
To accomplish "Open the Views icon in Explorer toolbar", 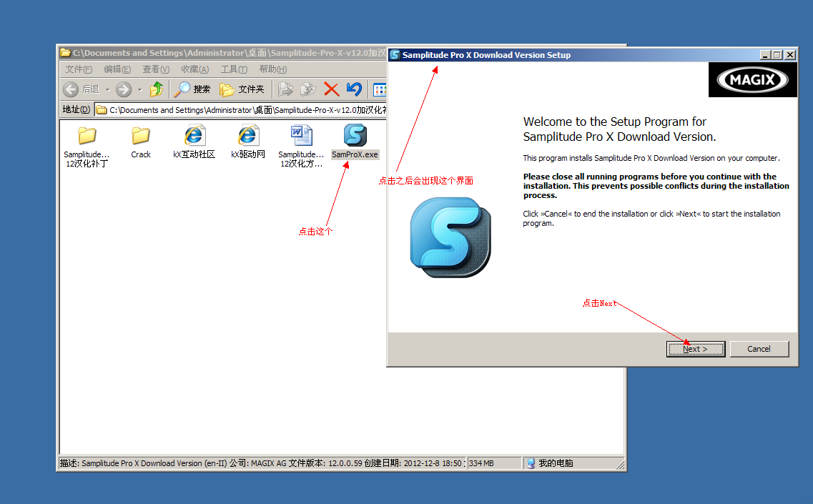I will (x=380, y=89).
